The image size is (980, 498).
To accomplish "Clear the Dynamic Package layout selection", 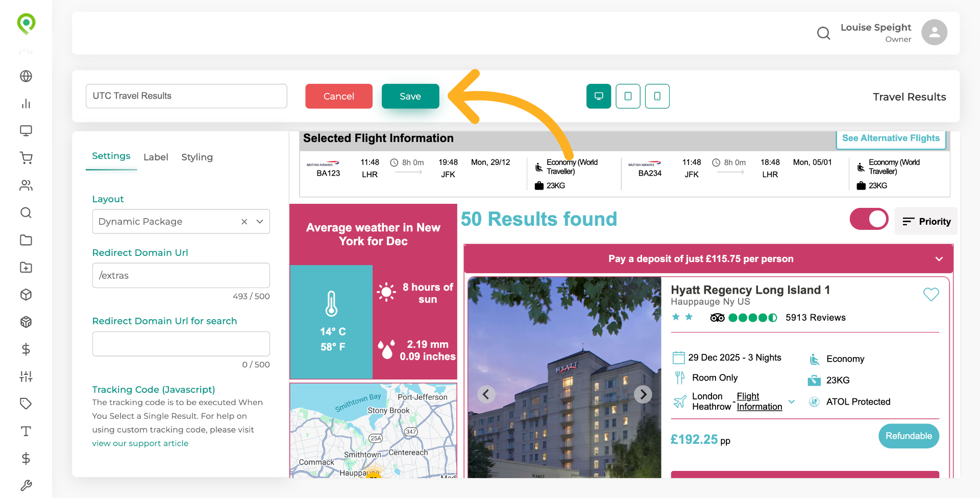I will tap(244, 222).
